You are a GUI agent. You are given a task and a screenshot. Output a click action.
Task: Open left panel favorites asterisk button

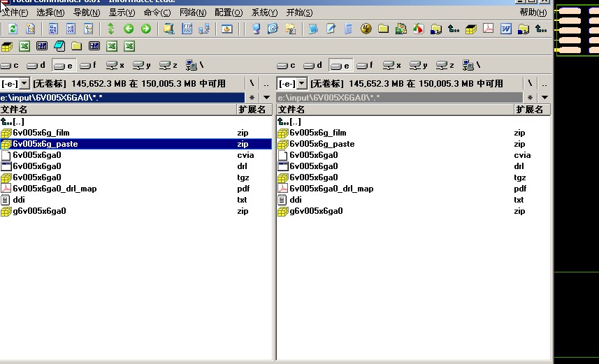click(252, 97)
